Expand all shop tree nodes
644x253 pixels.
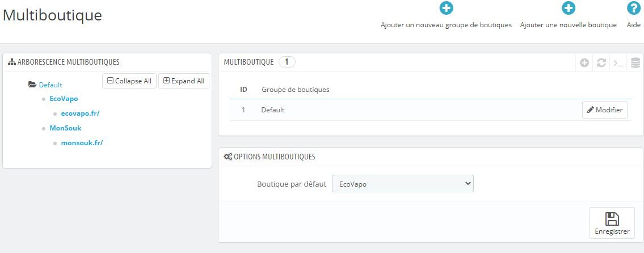pos(184,81)
